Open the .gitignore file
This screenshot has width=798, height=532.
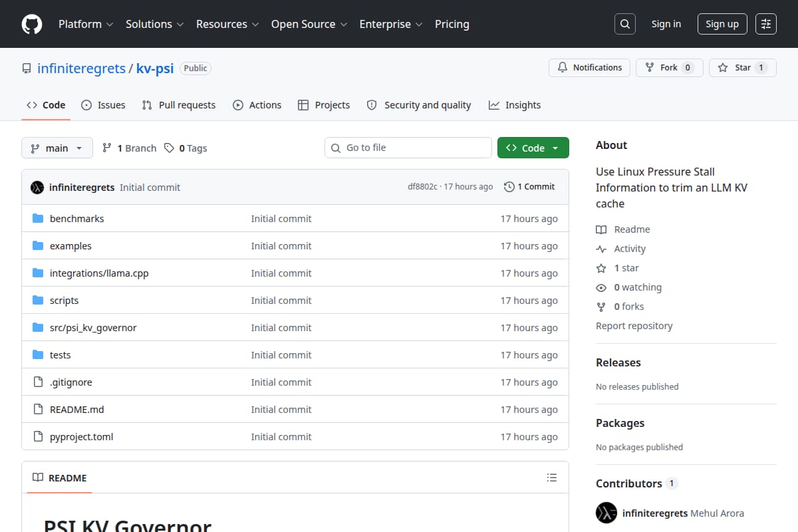(x=71, y=382)
